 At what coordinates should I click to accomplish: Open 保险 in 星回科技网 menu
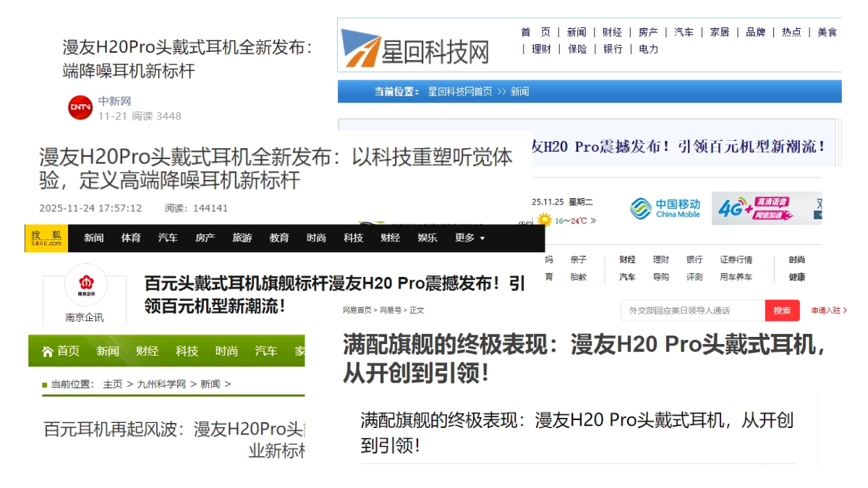(577, 49)
